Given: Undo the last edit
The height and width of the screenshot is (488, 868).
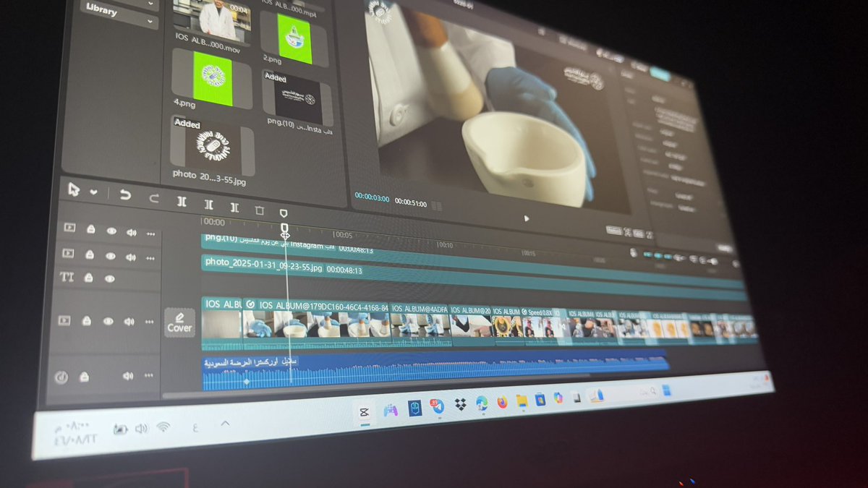Looking at the screenshot, I should [125, 195].
